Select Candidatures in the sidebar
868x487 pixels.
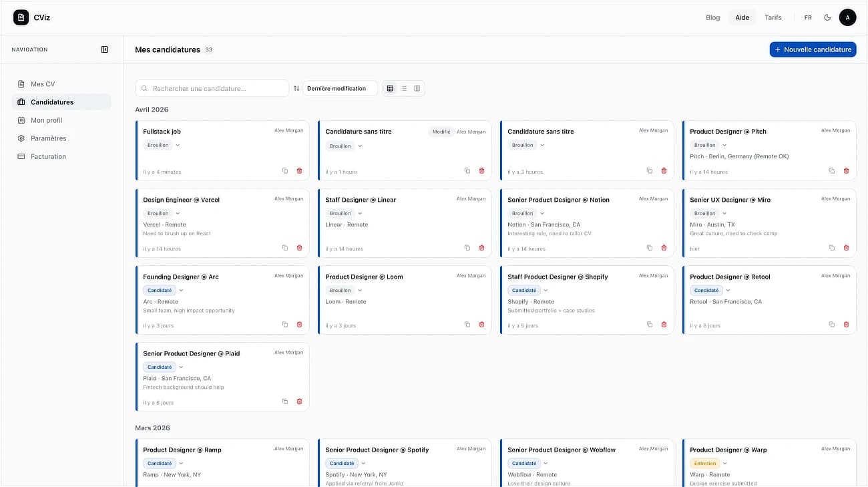click(61, 102)
